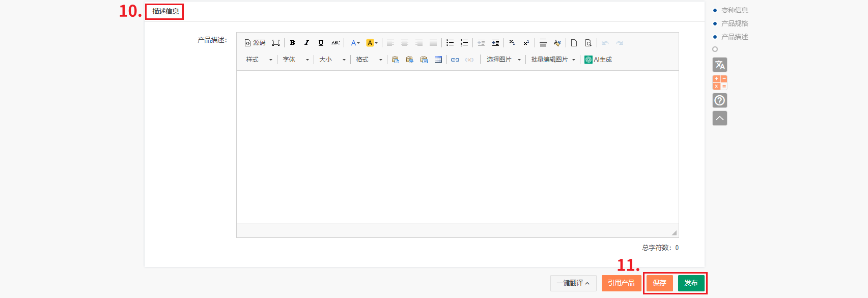
Task: Create a new blank page
Action: (x=574, y=43)
